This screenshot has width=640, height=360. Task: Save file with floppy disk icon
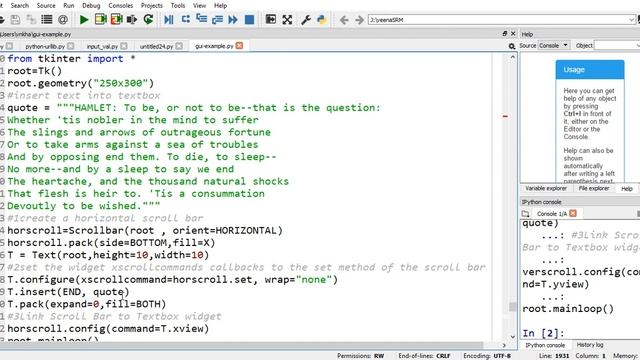point(15,19)
